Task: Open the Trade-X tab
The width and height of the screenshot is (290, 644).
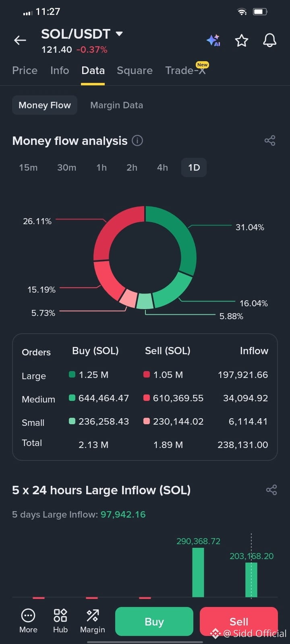Action: [186, 70]
